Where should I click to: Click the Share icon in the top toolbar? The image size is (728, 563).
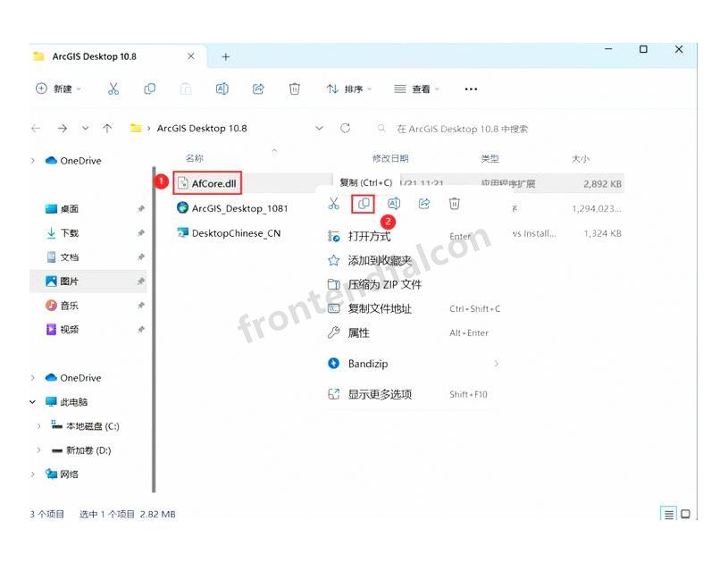pyautogui.click(x=258, y=88)
